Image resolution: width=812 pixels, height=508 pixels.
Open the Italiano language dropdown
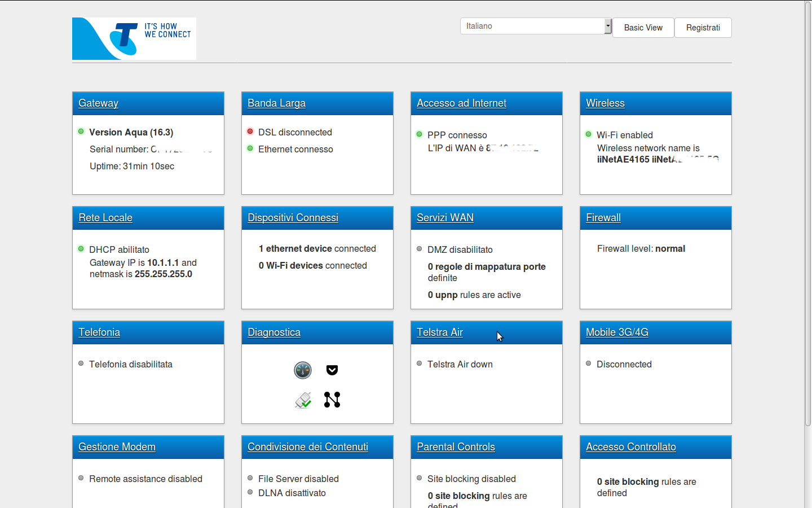(x=536, y=26)
